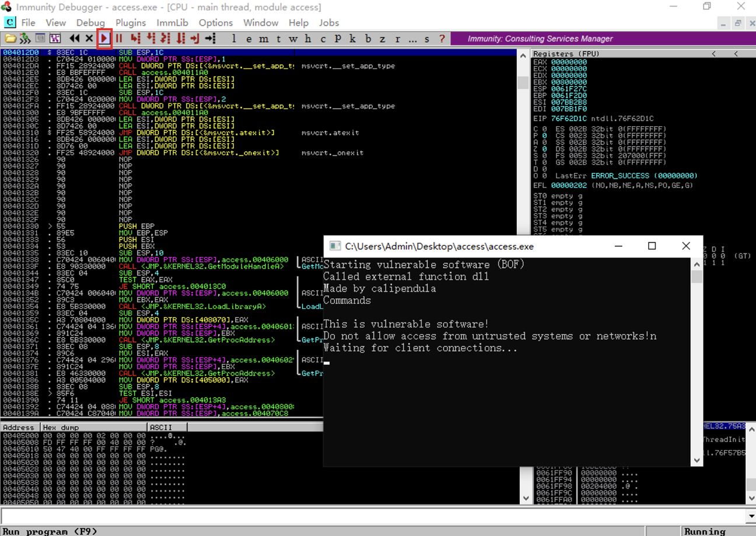Pause the program with the pause icon
This screenshot has width=756, height=536.
pos(119,39)
